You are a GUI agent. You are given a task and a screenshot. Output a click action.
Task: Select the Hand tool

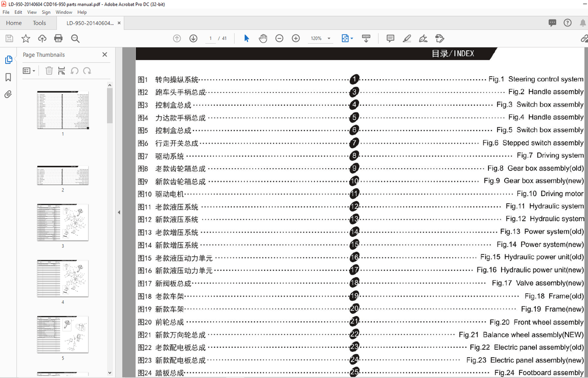[x=263, y=38]
